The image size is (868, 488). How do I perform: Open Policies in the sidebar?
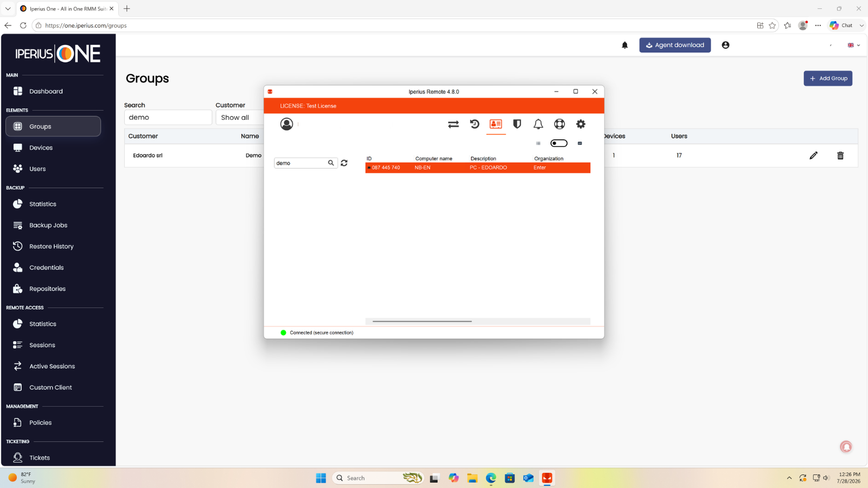(53, 422)
